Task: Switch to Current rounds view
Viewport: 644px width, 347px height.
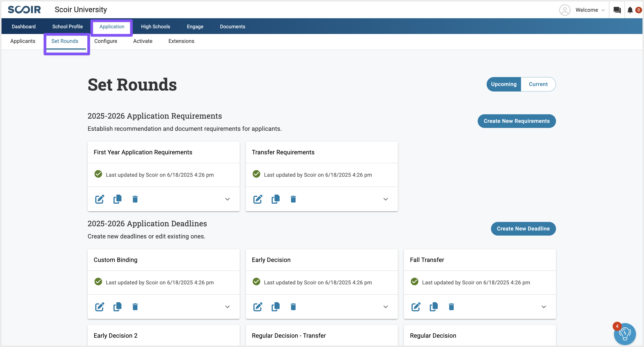Action: (x=538, y=84)
